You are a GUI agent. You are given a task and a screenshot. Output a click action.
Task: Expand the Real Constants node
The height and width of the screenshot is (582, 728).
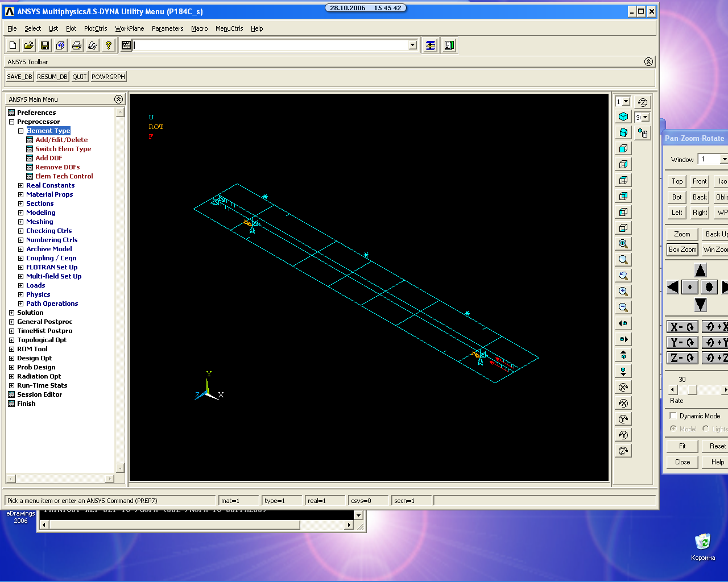[20, 185]
